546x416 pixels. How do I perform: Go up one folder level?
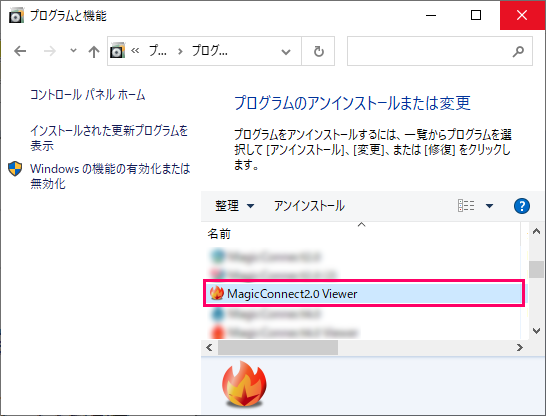click(94, 52)
